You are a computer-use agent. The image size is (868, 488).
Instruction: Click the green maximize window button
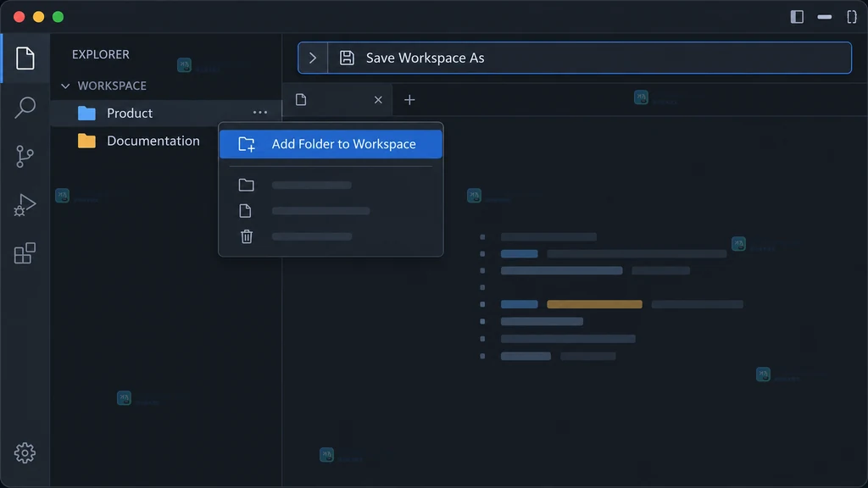pyautogui.click(x=58, y=17)
